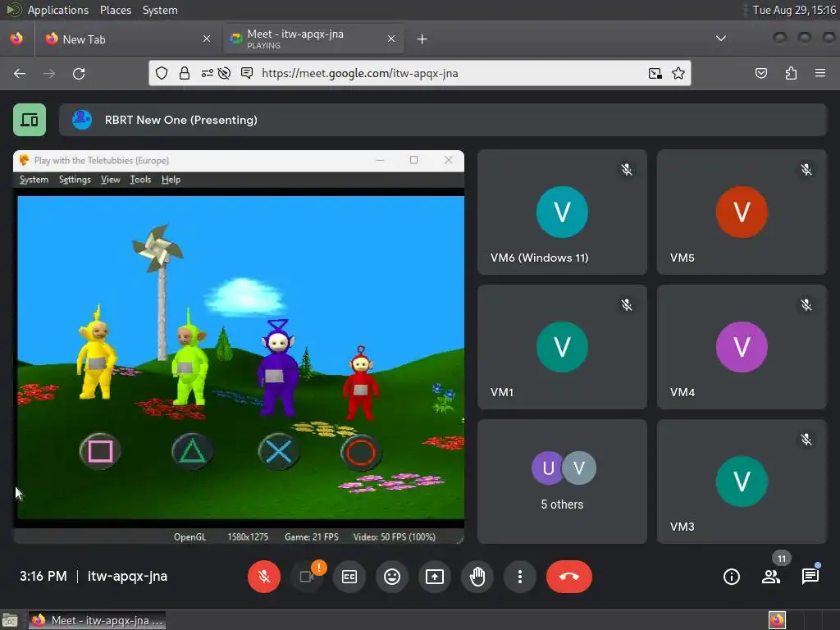Image resolution: width=840 pixels, height=630 pixels.
Task: Click Game: 21 FPS status text
Action: 311,536
